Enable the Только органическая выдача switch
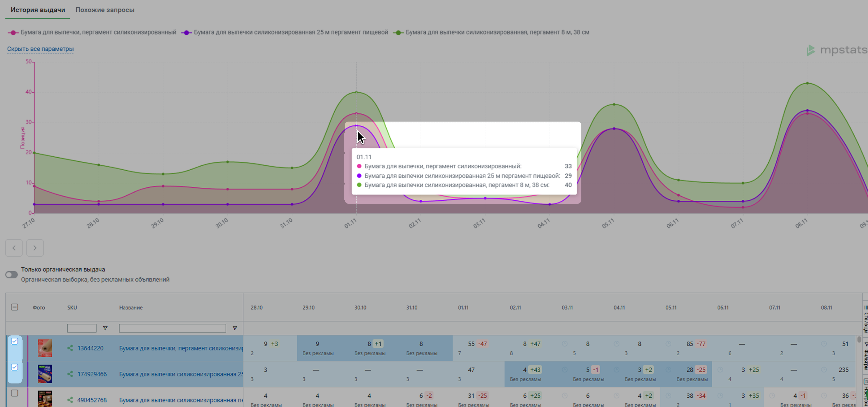The height and width of the screenshot is (407, 868). coord(12,274)
